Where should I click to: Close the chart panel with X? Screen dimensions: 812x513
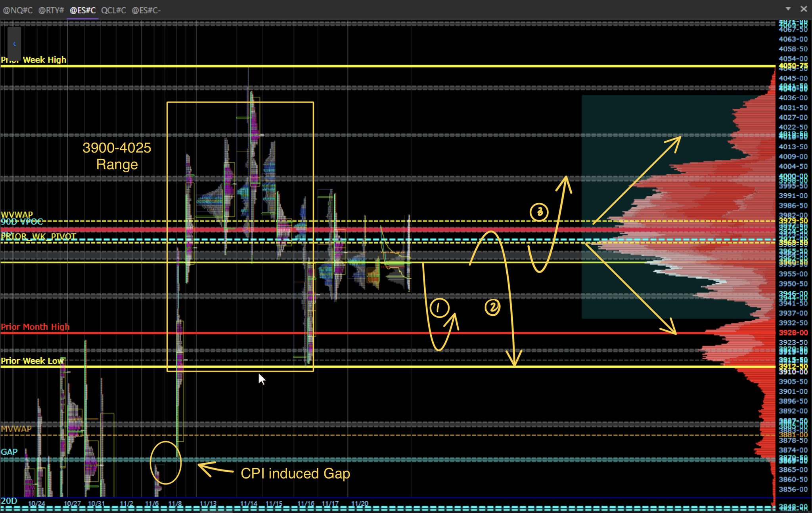coord(804,9)
